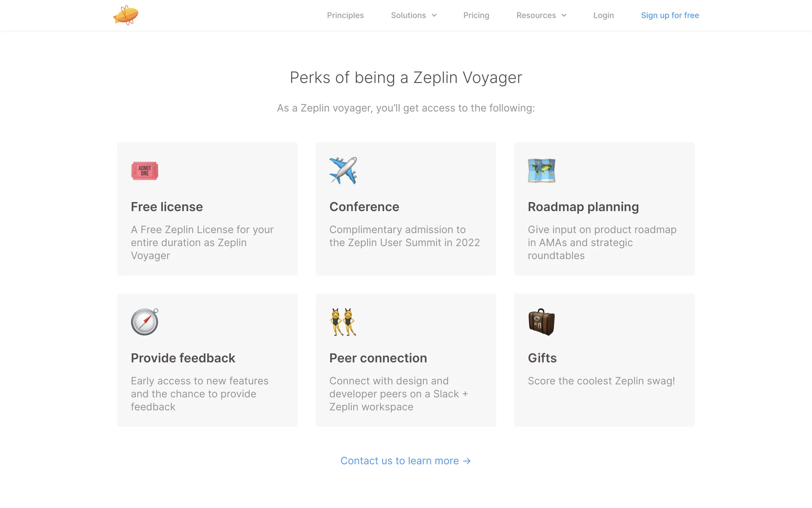Click the world map icon
Viewport: 812px width, 508px height.
[x=541, y=171]
